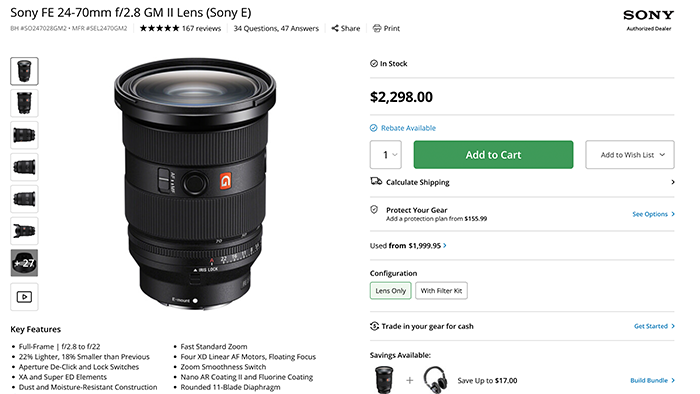This screenshot has width=700, height=394.
Task: Click the Rebate Available checkmark icon
Action: (x=374, y=128)
